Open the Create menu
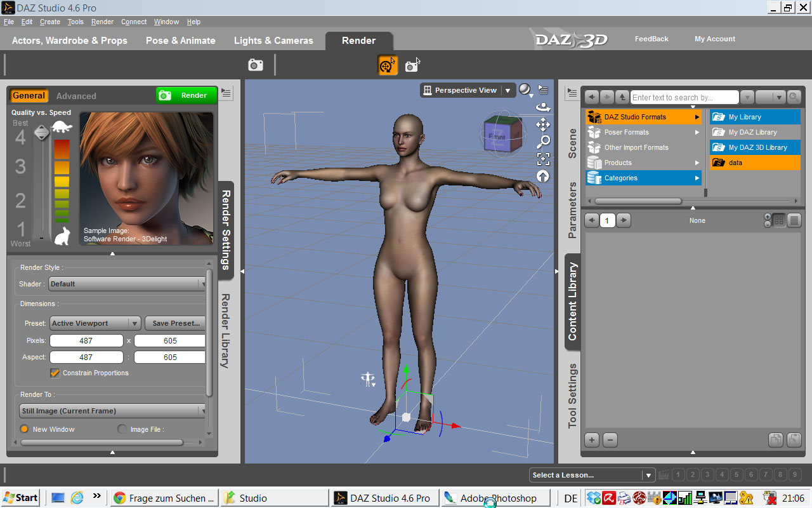The width and height of the screenshot is (812, 508). click(50, 22)
